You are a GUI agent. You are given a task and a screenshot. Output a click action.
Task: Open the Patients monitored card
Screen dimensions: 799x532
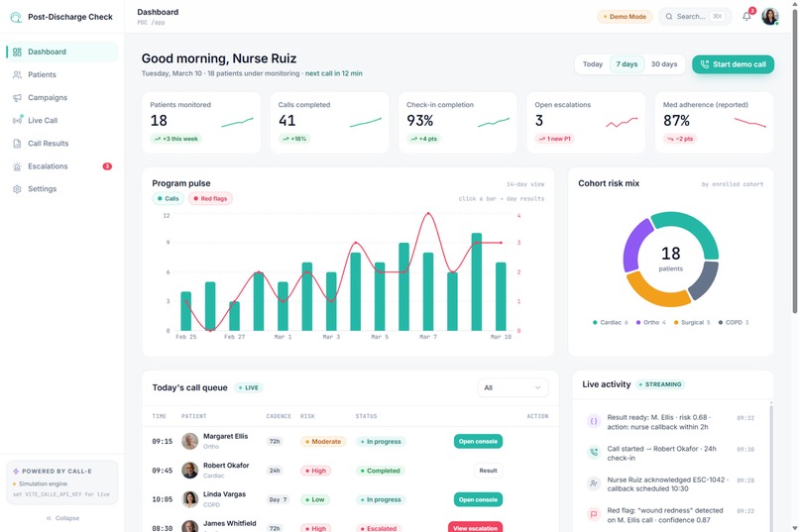[x=201, y=123]
